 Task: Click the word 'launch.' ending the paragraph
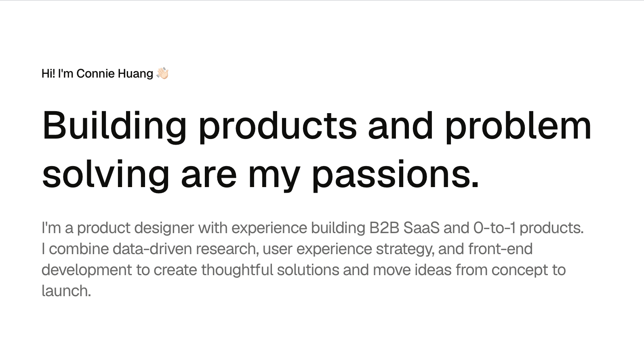[x=66, y=291]
